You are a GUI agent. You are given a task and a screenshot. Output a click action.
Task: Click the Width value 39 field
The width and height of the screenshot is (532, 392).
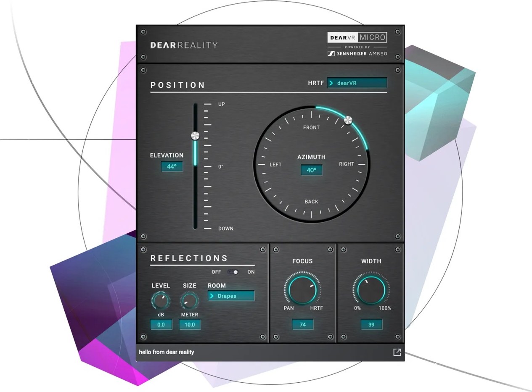[x=371, y=324]
